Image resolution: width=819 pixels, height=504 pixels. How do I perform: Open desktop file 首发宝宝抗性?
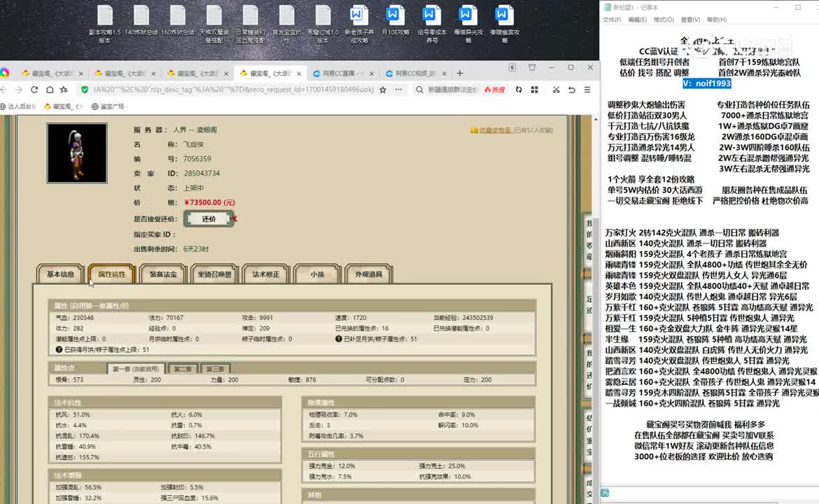tap(287, 24)
